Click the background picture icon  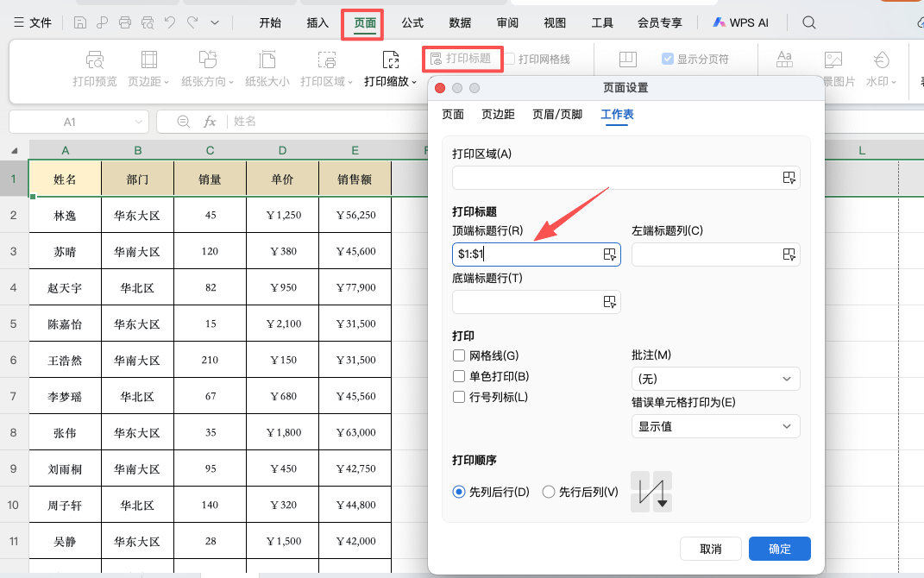pyautogui.click(x=833, y=59)
